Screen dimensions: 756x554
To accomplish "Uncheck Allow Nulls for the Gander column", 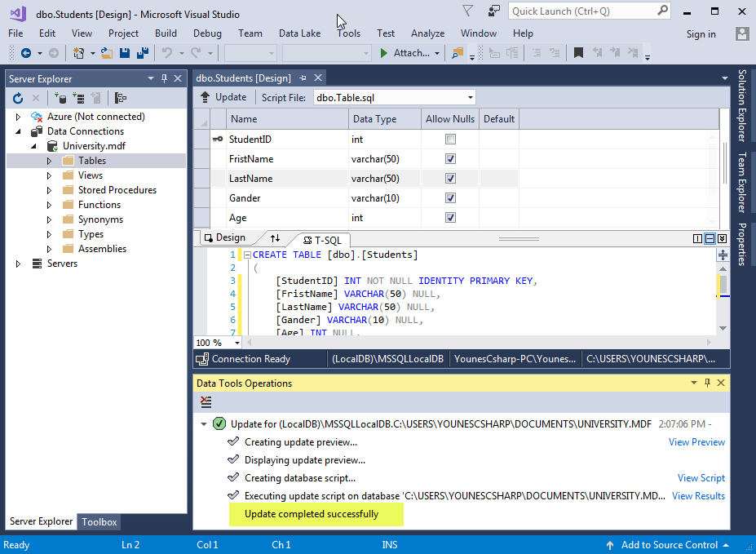I will coord(449,197).
